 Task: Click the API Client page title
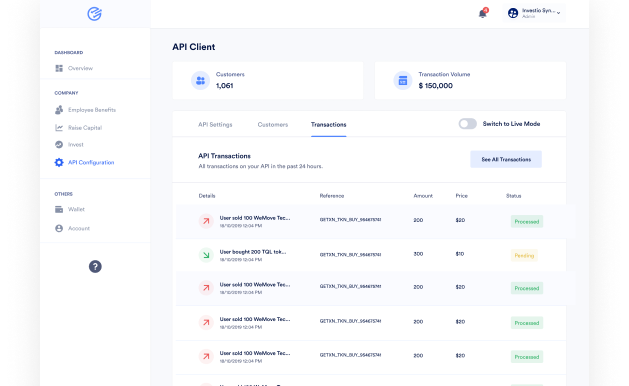coord(194,47)
